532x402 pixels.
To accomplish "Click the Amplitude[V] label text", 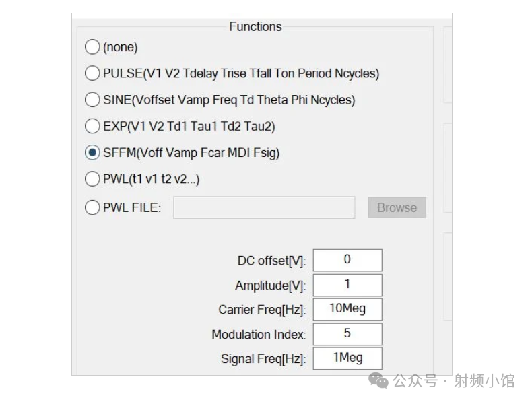I will (x=269, y=286).
